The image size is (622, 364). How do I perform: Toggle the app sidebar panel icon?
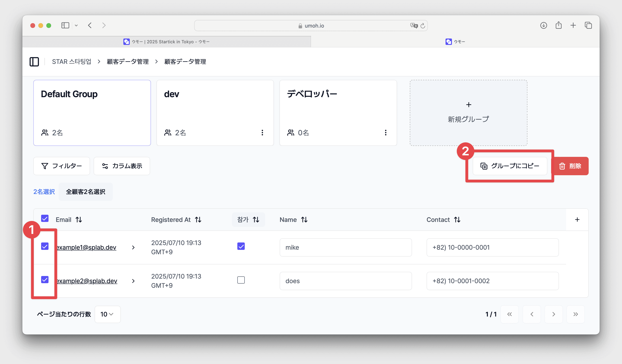(x=34, y=61)
